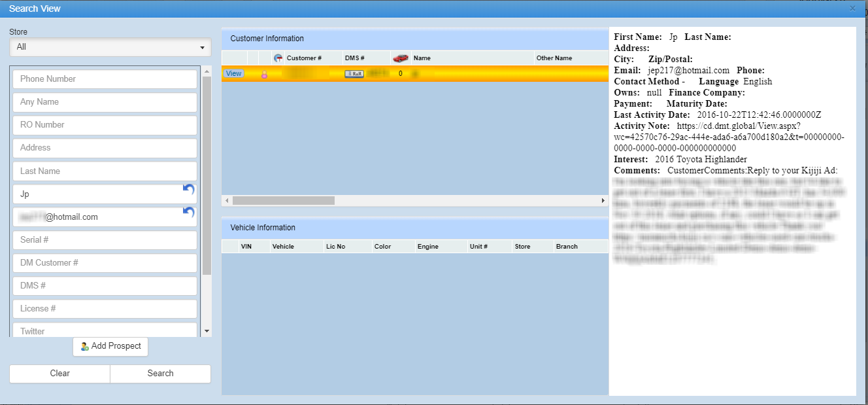Click the Clear button

pos(59,374)
